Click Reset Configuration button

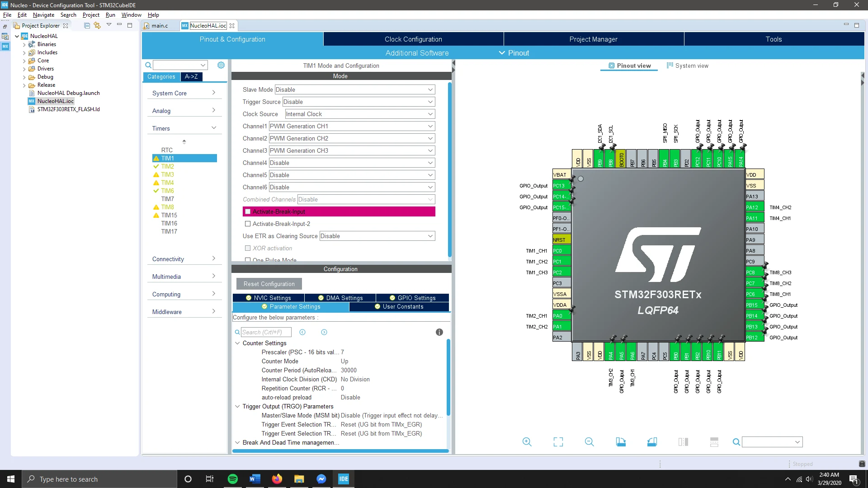tap(269, 284)
